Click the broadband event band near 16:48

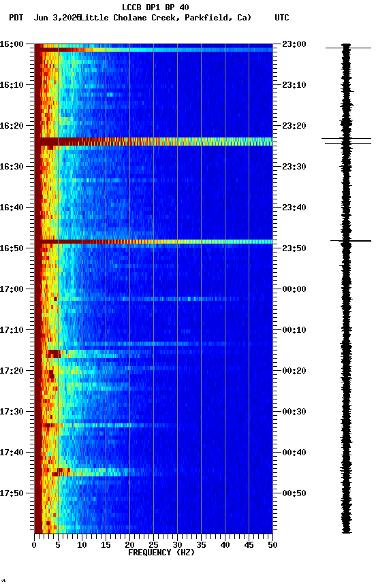tap(153, 242)
